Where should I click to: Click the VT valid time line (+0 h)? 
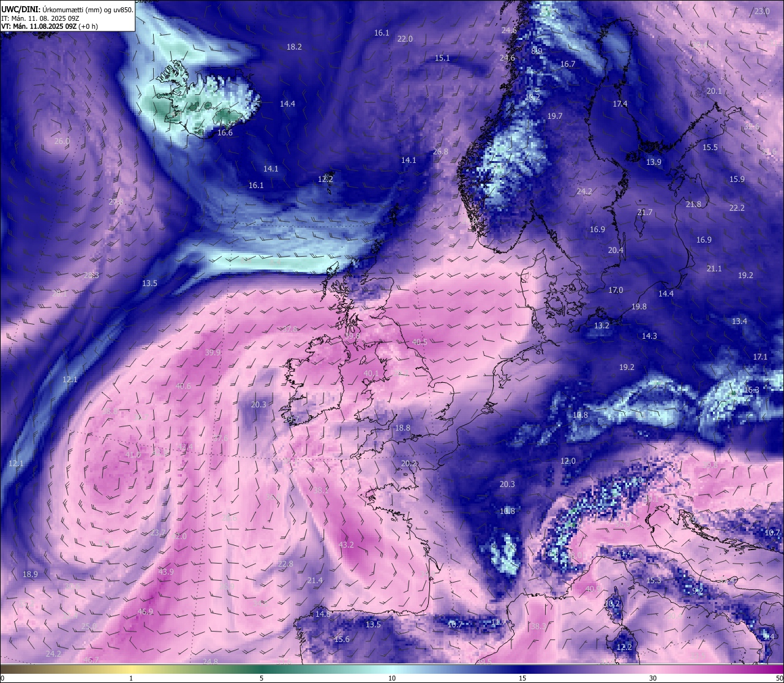tap(50, 26)
